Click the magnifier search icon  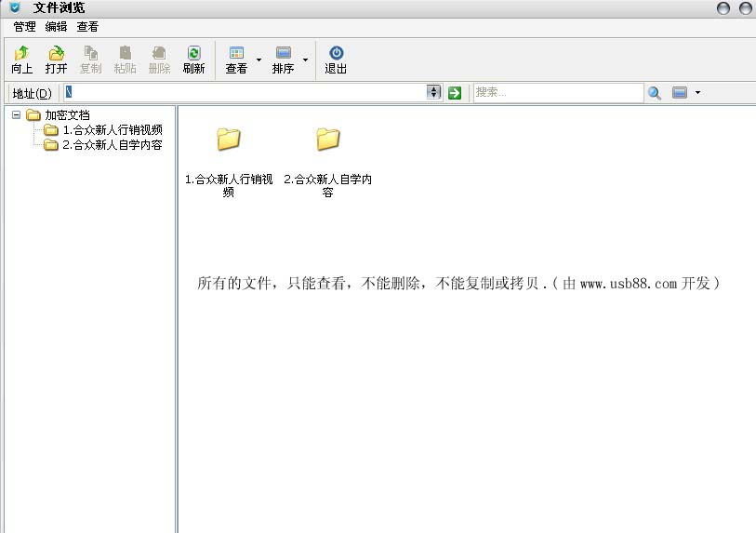[655, 93]
